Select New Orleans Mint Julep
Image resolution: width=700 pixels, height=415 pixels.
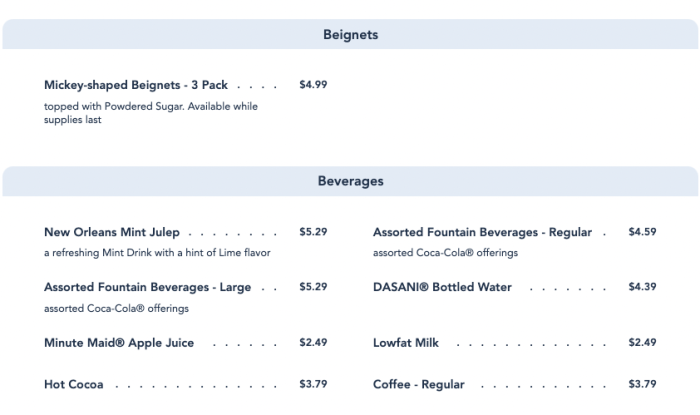112,232
